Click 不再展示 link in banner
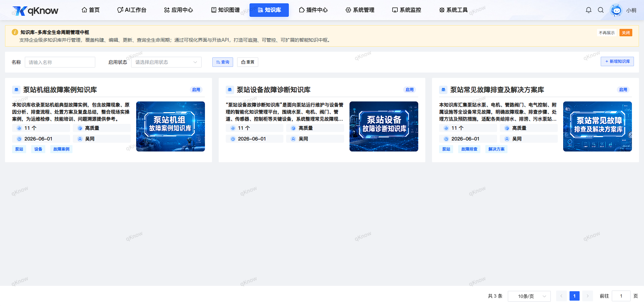This screenshot has height=306, width=644. (x=607, y=33)
